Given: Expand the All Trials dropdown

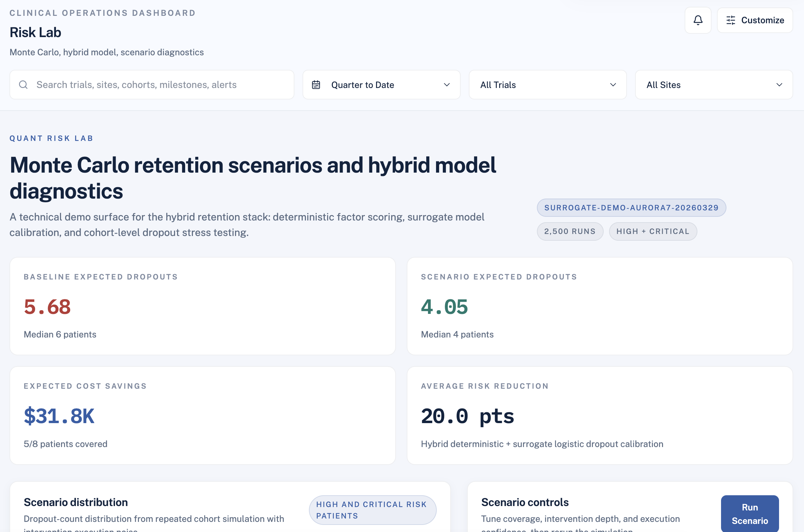Looking at the screenshot, I should [x=547, y=85].
